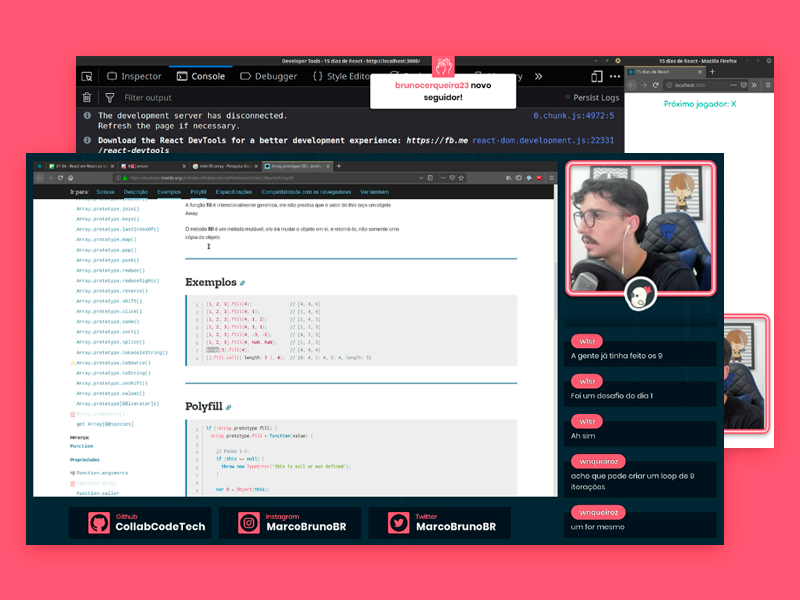This screenshot has width=800, height=600.
Task: Jump to the Ver também section
Action: tap(374, 192)
